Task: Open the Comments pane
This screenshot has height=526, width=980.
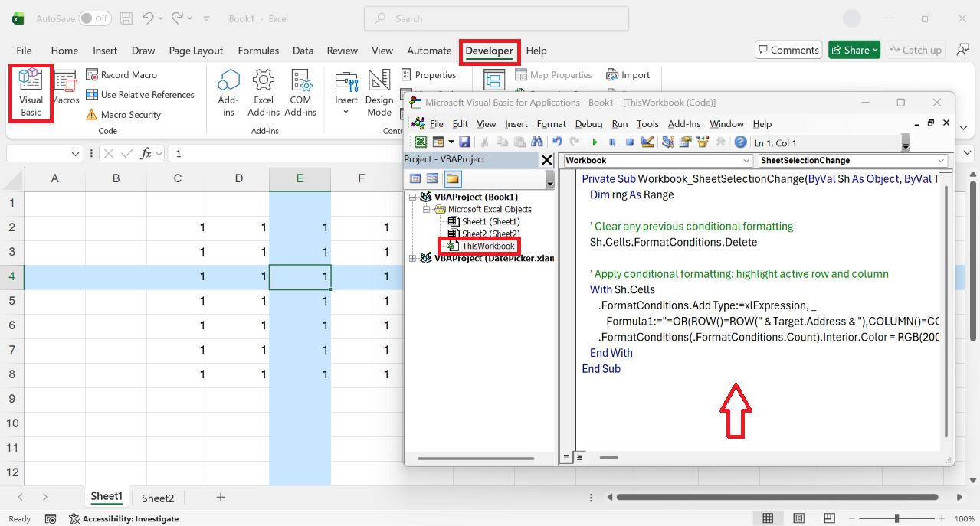Action: tap(788, 51)
